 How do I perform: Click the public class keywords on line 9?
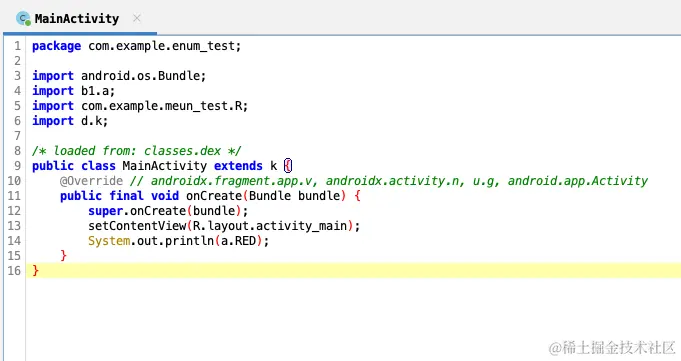click(x=74, y=166)
